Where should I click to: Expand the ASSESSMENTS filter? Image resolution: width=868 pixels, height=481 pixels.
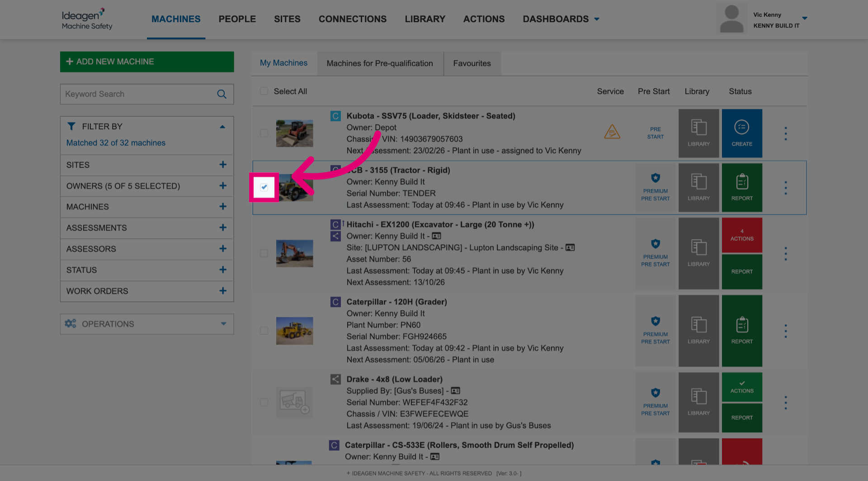(147, 228)
